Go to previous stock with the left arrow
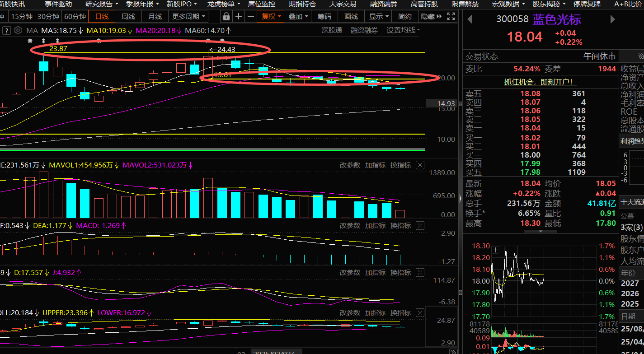The image size is (644, 354). 470,19
